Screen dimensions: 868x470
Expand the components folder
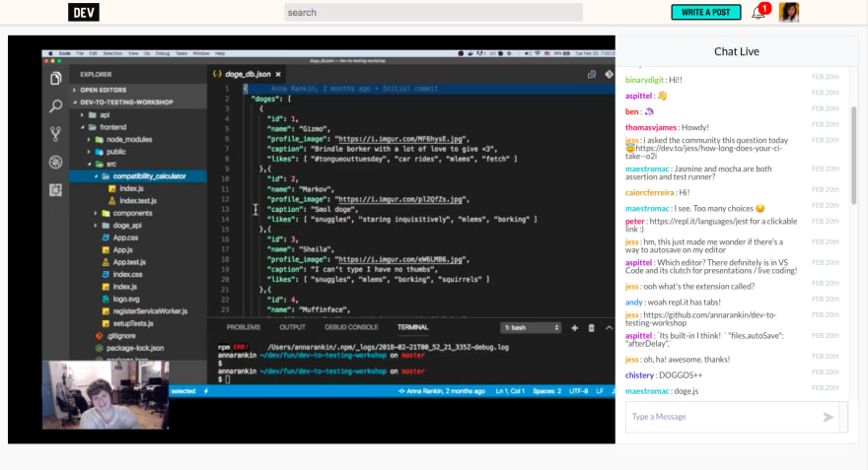(x=132, y=213)
